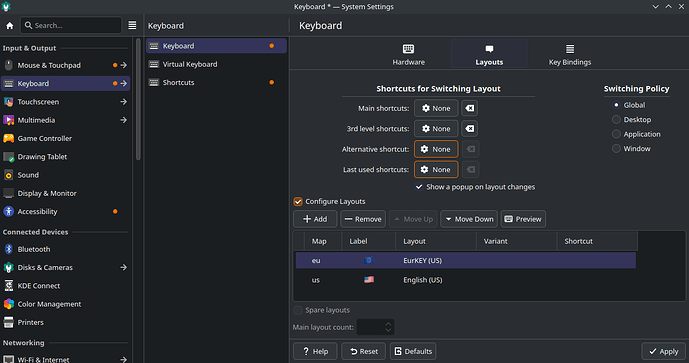Clear the Main shortcuts binding
This screenshot has width=689, height=363.
click(470, 108)
